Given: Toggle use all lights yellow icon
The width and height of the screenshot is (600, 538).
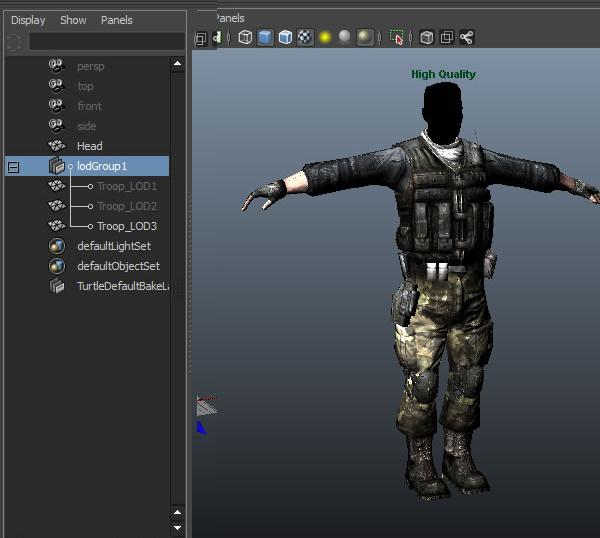Looking at the screenshot, I should (325, 37).
